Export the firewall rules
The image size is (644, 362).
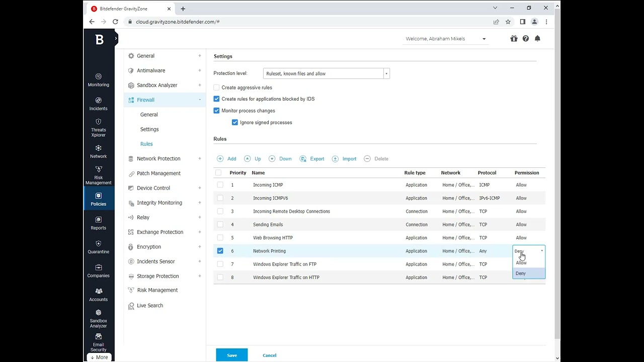click(312, 159)
